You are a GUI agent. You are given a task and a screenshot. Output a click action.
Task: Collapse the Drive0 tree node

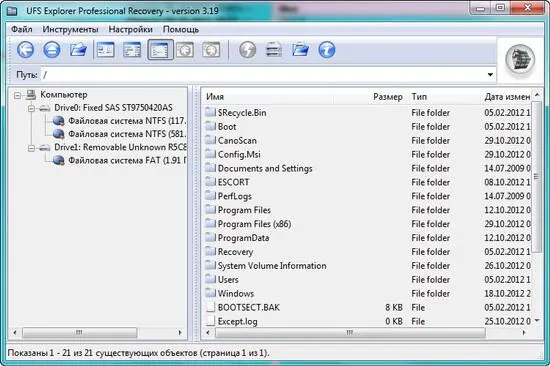click(31, 108)
